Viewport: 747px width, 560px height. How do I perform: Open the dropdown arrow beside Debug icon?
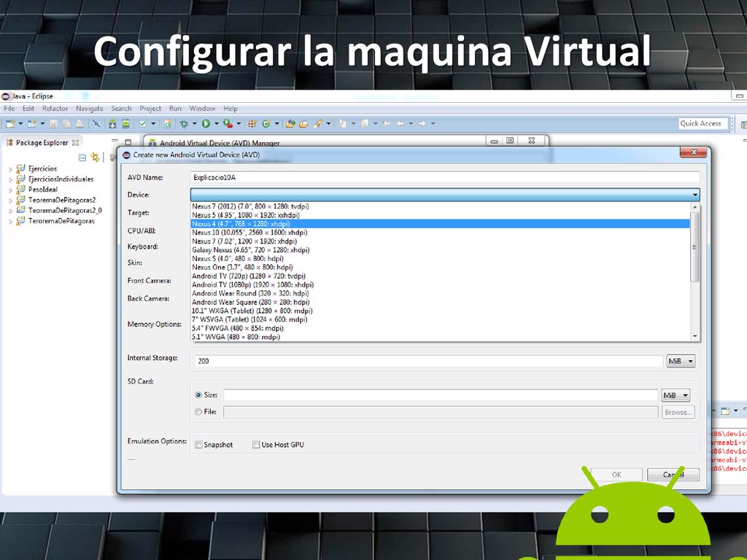pyautogui.click(x=194, y=124)
